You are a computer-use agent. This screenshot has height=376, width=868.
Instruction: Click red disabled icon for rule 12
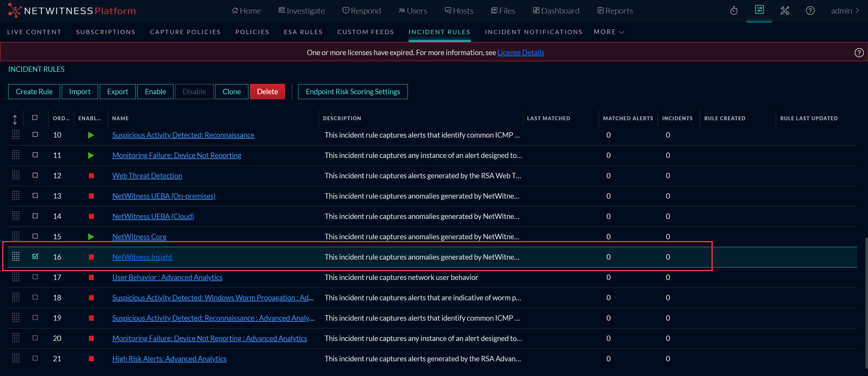click(91, 176)
